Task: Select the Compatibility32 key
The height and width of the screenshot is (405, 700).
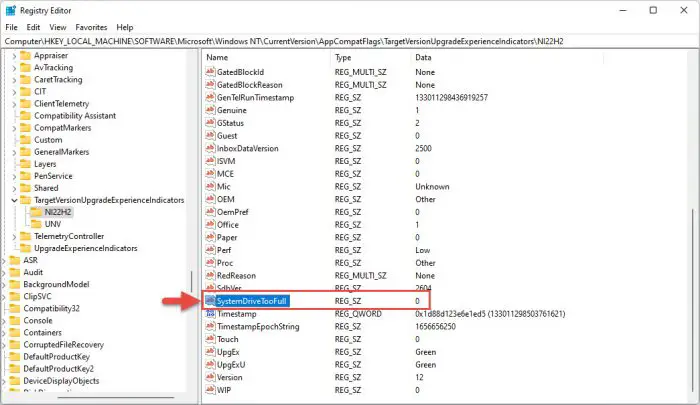Action: coord(51,309)
